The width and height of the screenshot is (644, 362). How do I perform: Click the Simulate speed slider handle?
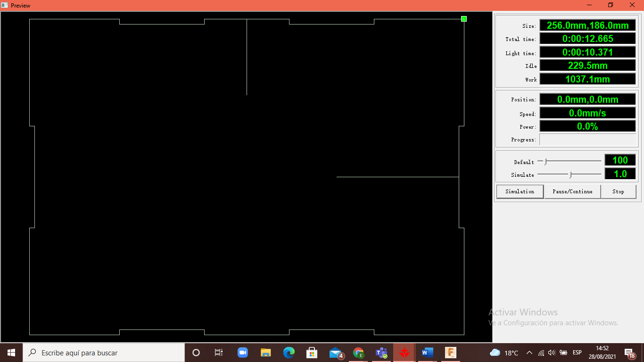pos(570,175)
